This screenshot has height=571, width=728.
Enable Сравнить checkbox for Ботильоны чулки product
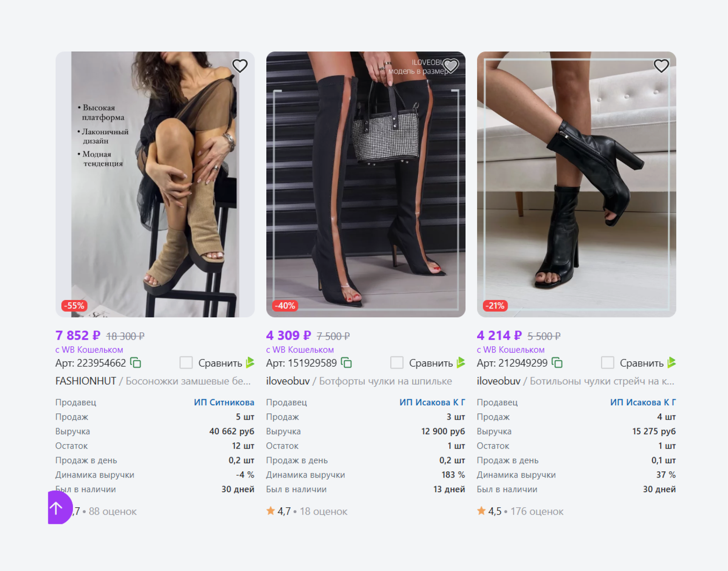[608, 363]
